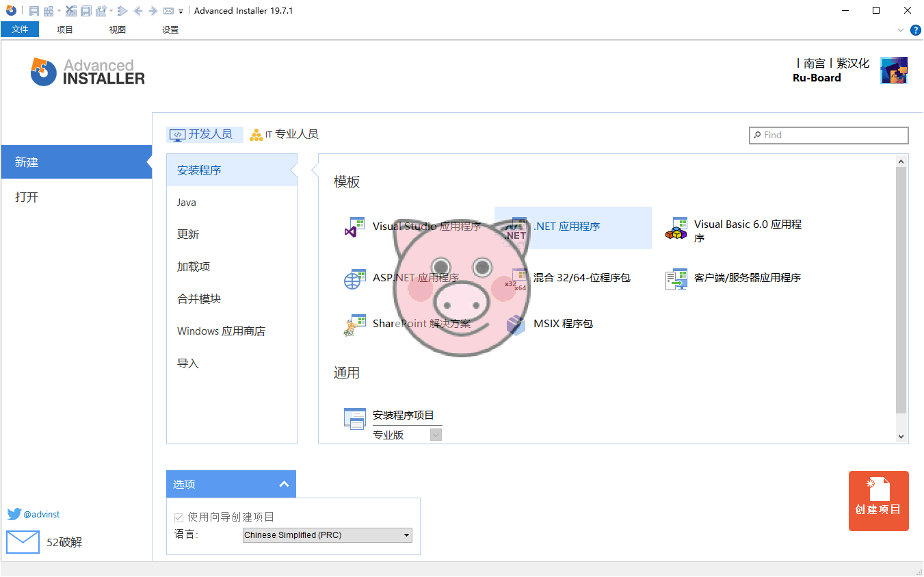Open the 文件 menu
924x577 pixels.
(20, 29)
